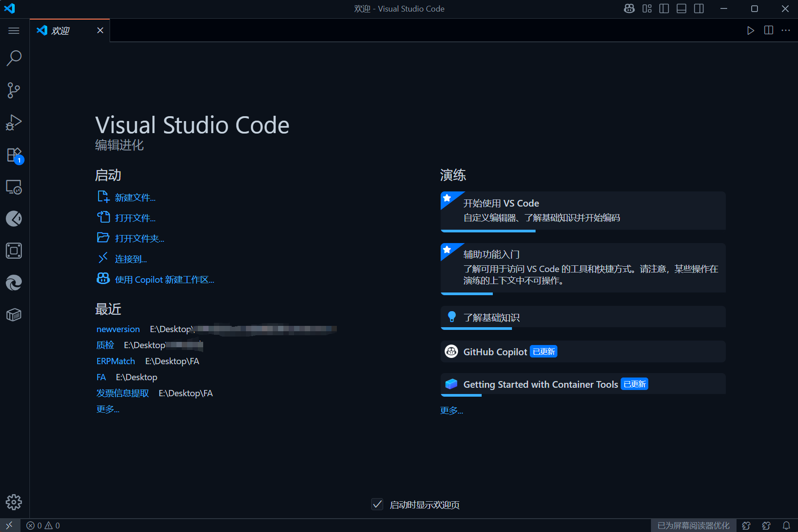Click progress bar under Container Tools

461,395
